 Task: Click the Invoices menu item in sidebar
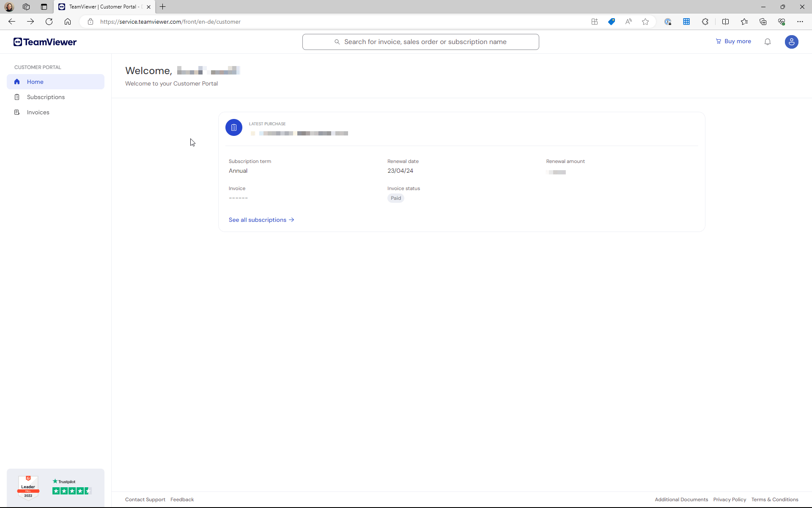pos(38,112)
